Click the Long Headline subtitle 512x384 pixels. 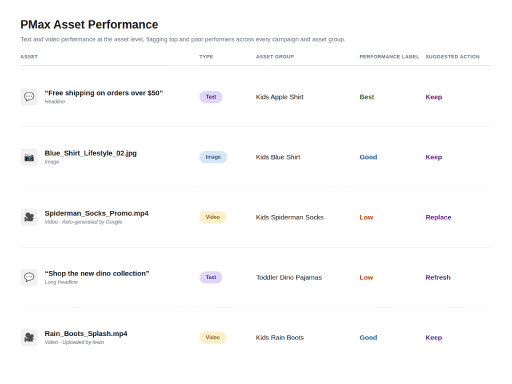pos(61,282)
